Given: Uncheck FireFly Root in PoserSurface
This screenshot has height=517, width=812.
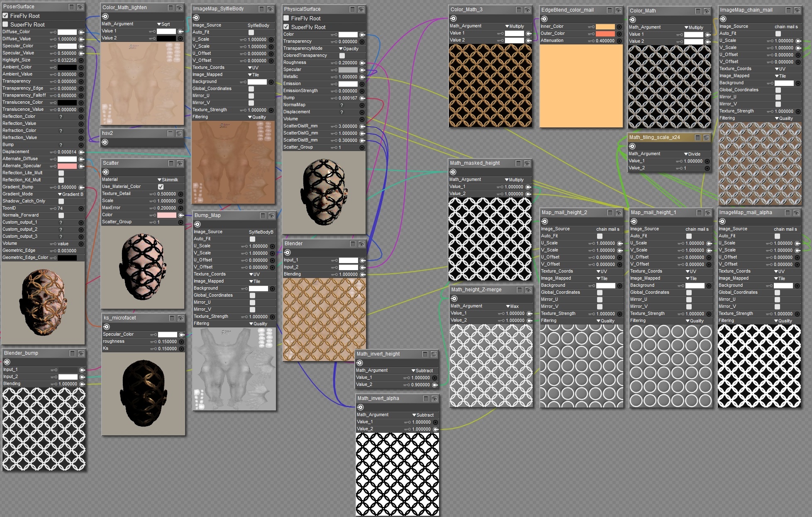Looking at the screenshot, I should pos(5,16).
